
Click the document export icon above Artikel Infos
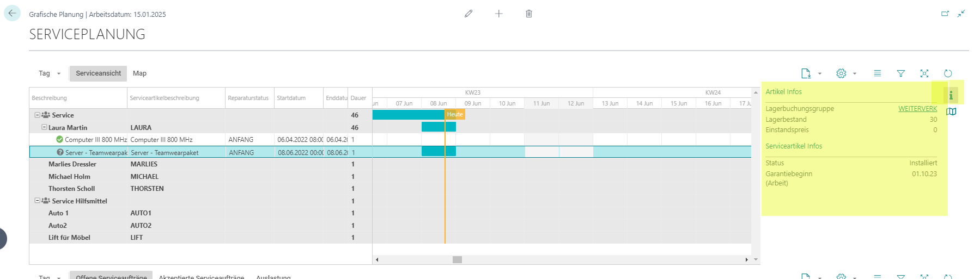(x=806, y=73)
